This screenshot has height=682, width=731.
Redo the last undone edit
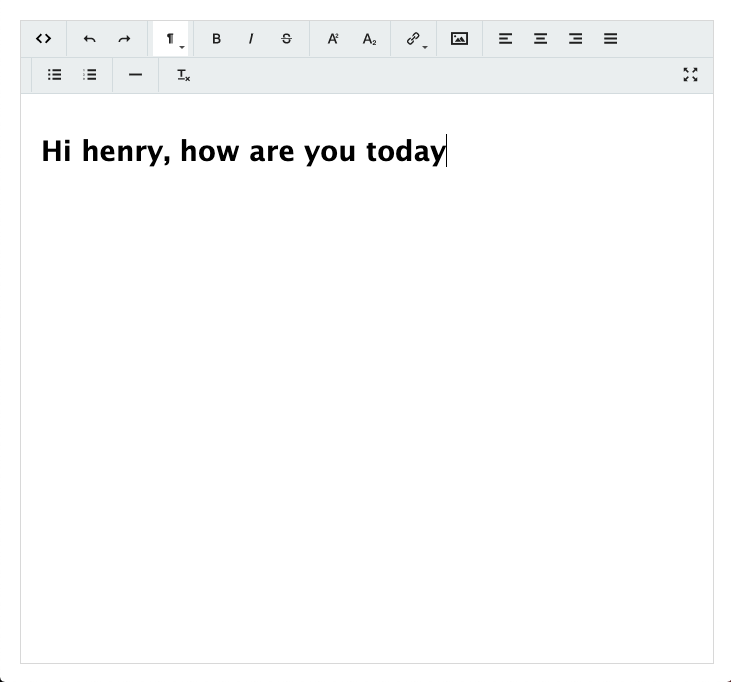pyautogui.click(x=124, y=39)
